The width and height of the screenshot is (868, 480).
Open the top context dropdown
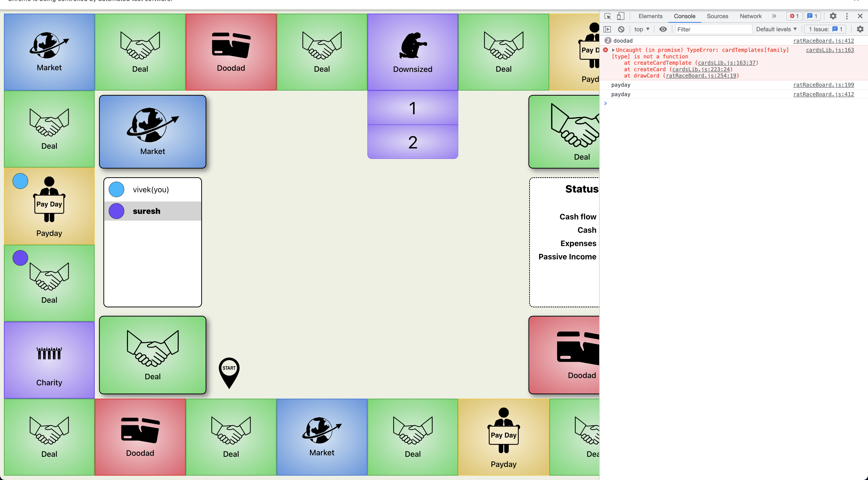pyautogui.click(x=642, y=29)
